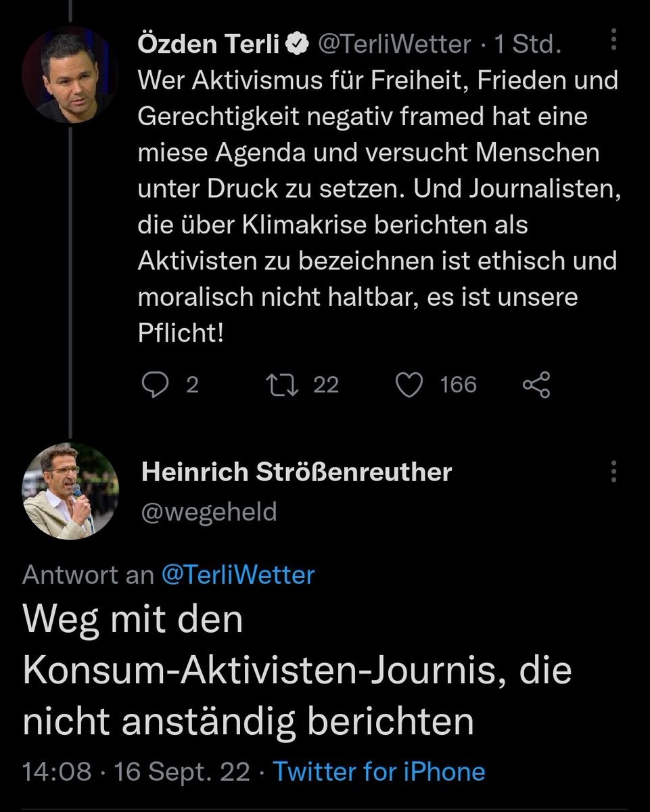Retweet Özden Terli's tweet

(x=278, y=385)
